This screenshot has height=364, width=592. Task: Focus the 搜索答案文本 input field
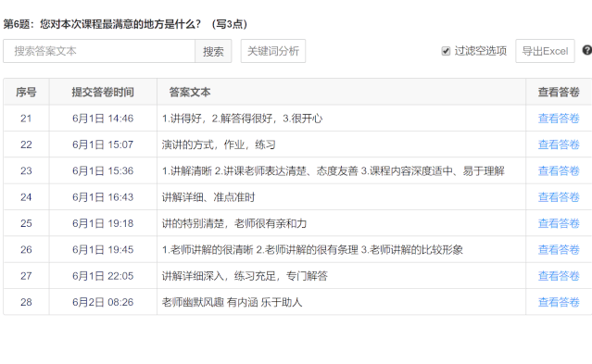coord(99,51)
